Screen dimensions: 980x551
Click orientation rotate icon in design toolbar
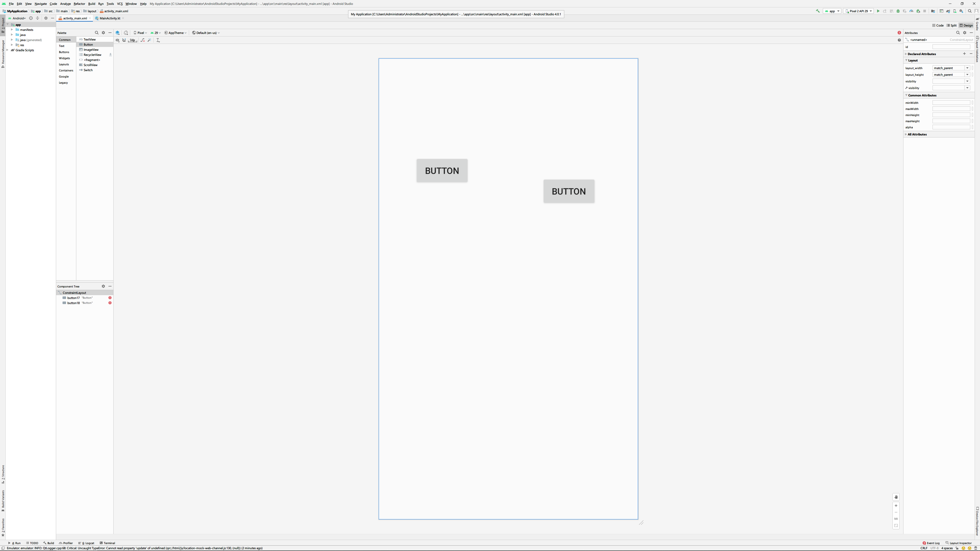[126, 33]
